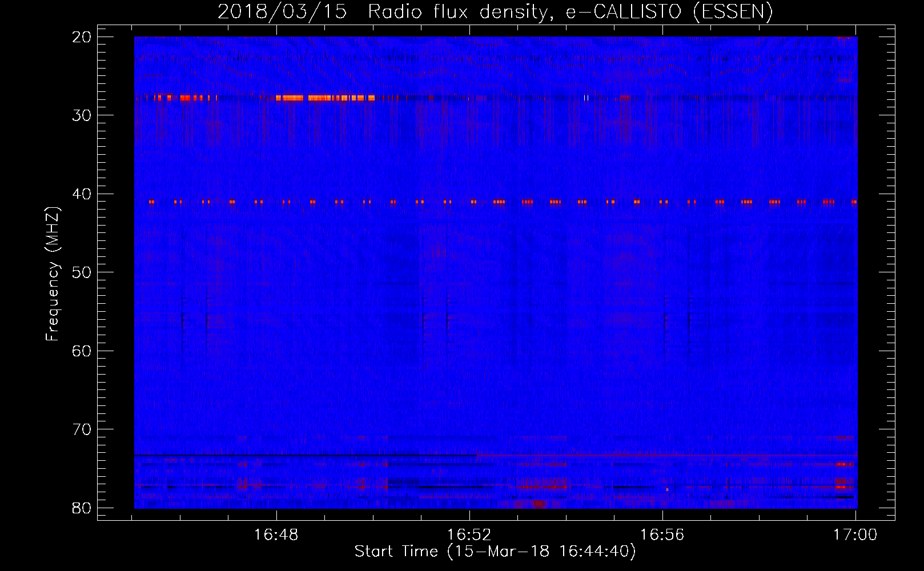The height and width of the screenshot is (571, 924).
Task: Click the "80" frequency tick label
Action: tap(82, 508)
